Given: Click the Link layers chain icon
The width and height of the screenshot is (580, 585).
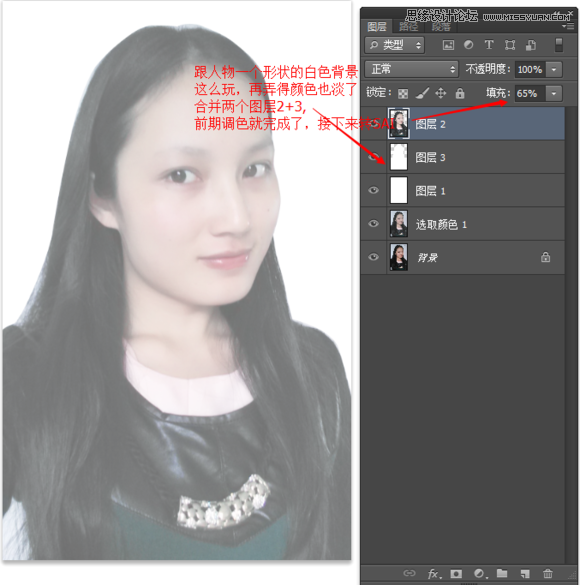Looking at the screenshot, I should (409, 573).
